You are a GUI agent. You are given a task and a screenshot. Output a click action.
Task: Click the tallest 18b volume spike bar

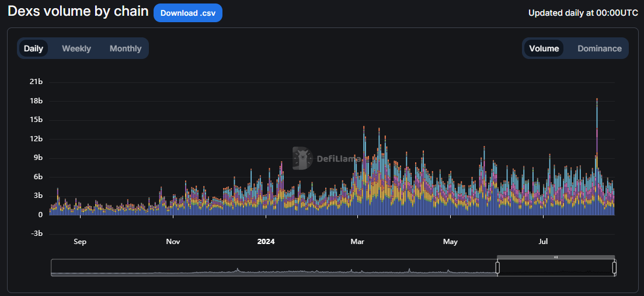597,156
